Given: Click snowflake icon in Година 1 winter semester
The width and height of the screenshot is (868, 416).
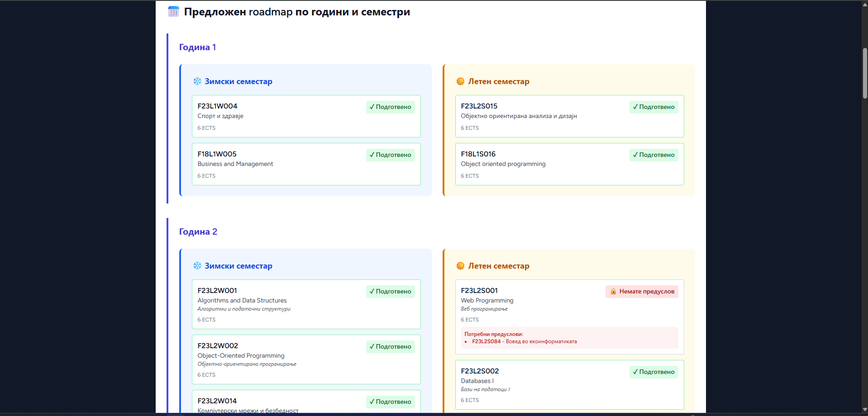Looking at the screenshot, I should 197,81.
